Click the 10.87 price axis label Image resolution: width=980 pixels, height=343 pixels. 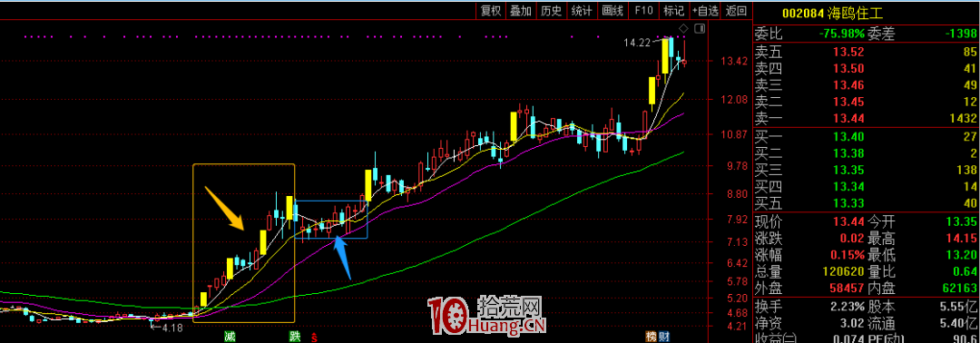pyautogui.click(x=734, y=134)
